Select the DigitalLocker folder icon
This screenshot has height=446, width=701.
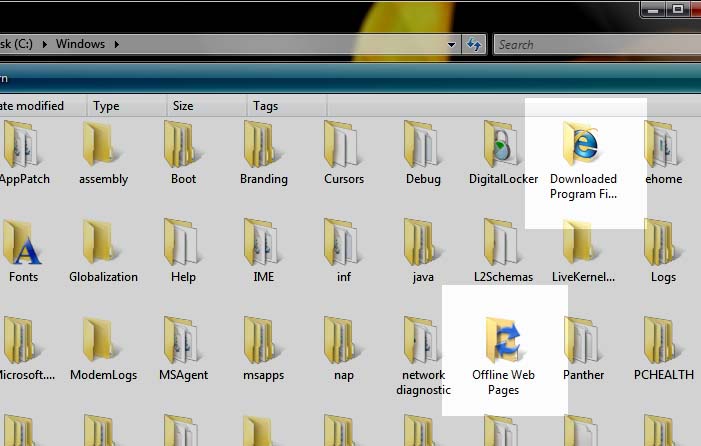(502, 144)
